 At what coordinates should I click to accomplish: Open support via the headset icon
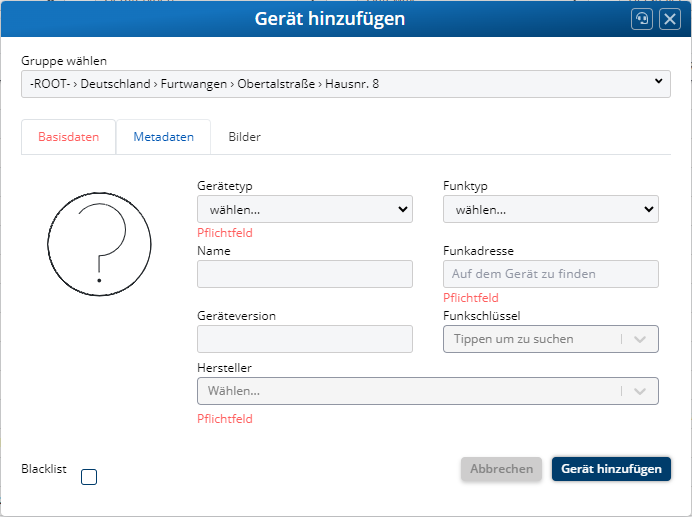[x=642, y=19]
